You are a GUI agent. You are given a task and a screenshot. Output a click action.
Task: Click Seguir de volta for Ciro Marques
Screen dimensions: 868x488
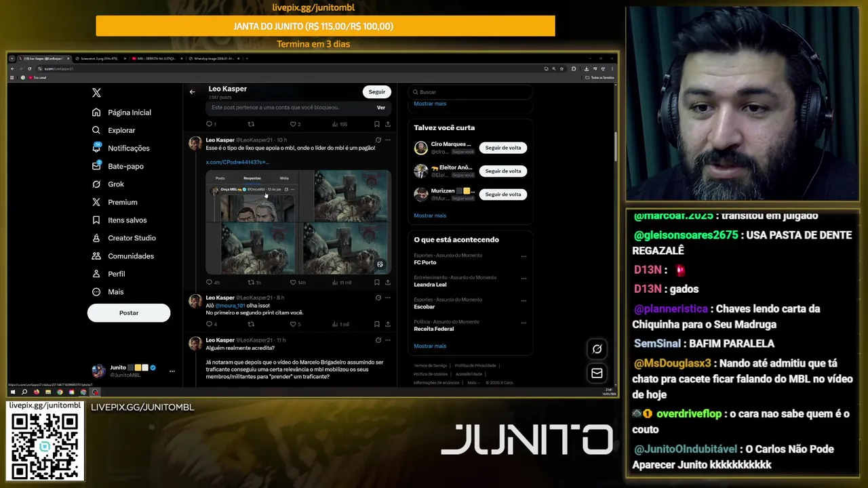click(x=503, y=148)
